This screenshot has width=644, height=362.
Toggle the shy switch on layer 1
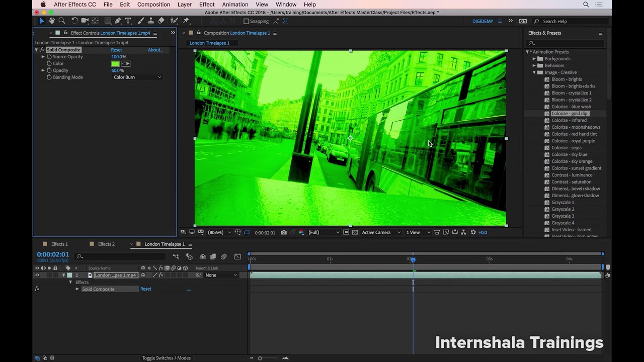click(143, 275)
